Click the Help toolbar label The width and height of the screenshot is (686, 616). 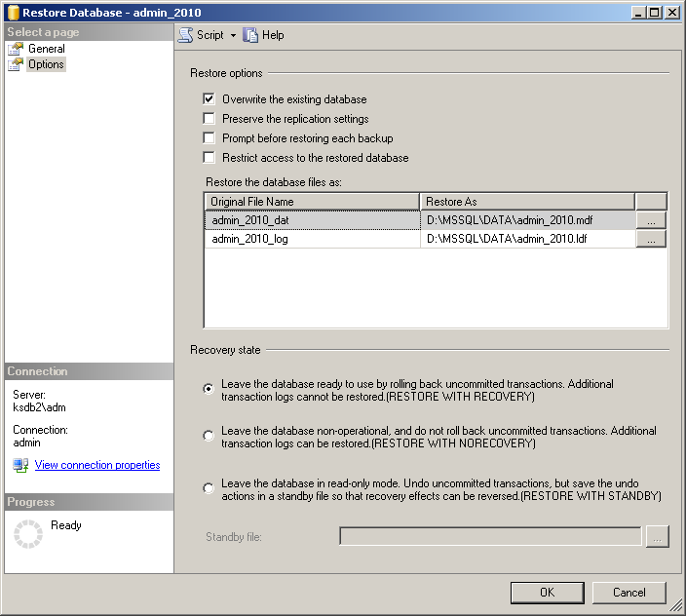[x=273, y=35]
